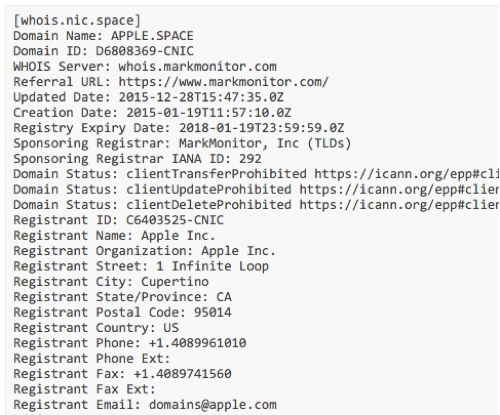The width and height of the screenshot is (500, 415).
Task: Click the IANA ID 292 value
Action: (250, 159)
